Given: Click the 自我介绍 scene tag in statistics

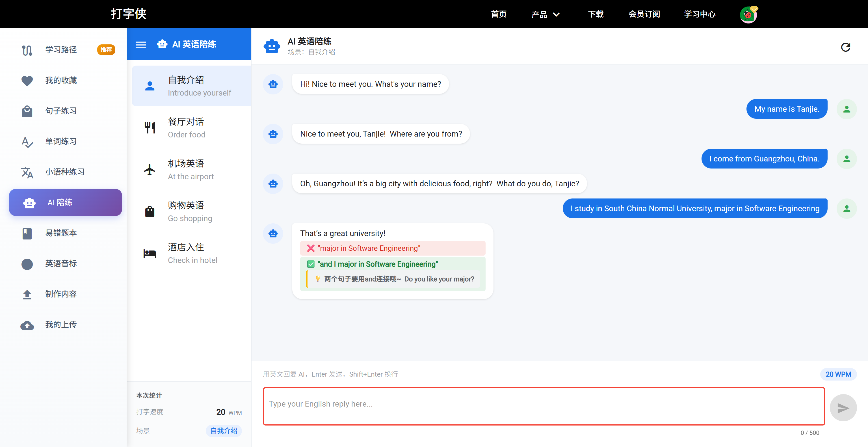Looking at the screenshot, I should [224, 431].
